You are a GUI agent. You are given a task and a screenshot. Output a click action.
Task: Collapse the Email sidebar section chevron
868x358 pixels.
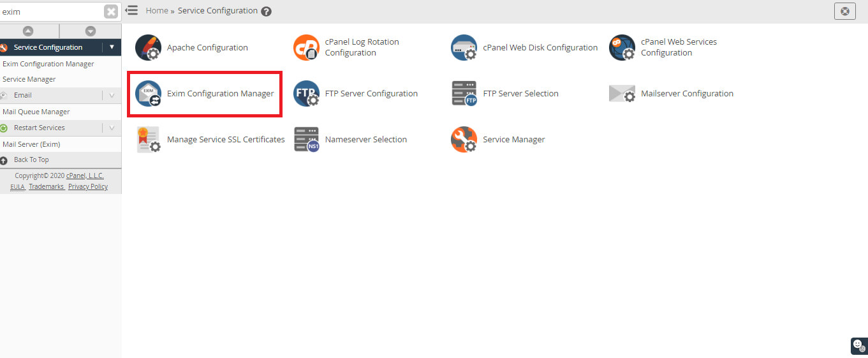112,95
